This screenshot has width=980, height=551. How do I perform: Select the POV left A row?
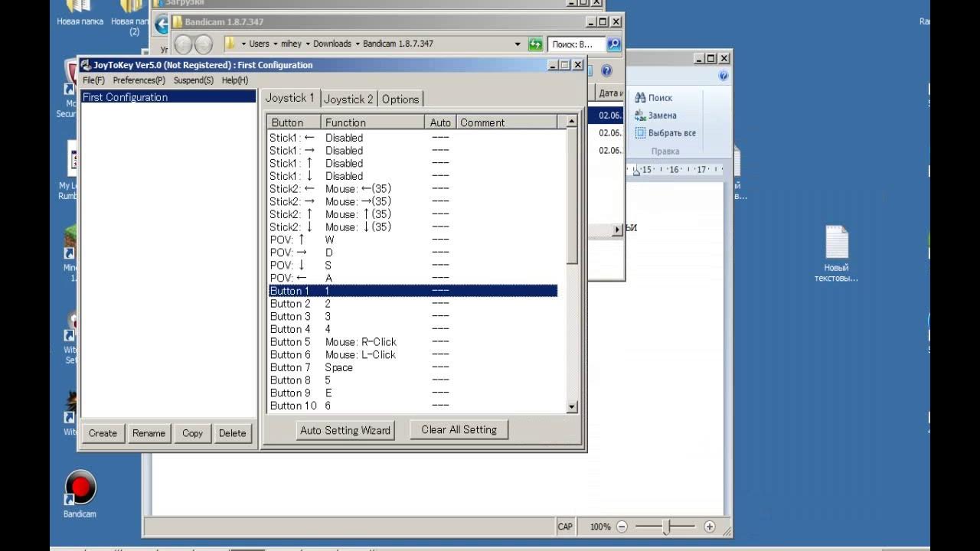pos(413,278)
